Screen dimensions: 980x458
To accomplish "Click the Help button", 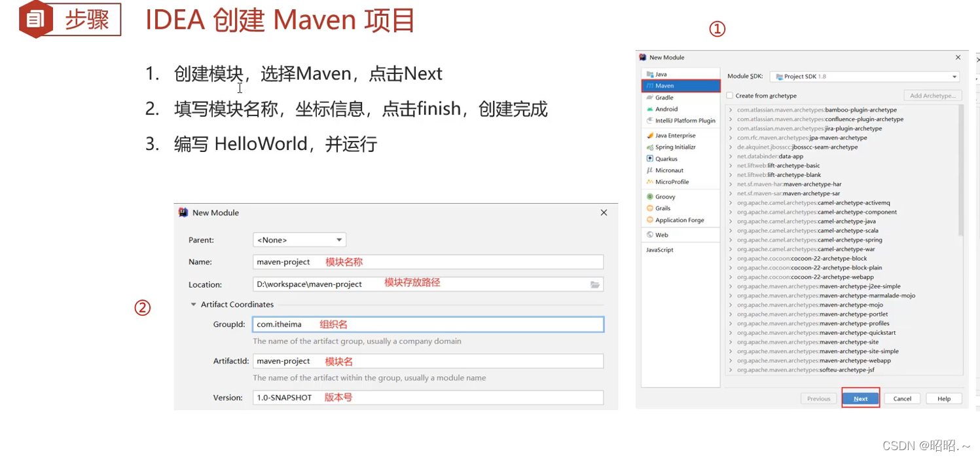I will (x=944, y=398).
